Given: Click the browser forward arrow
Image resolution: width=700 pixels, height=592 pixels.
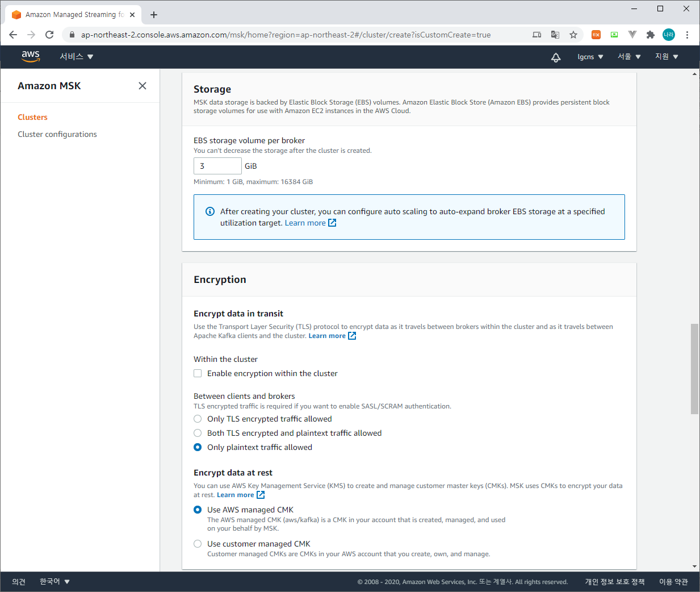Looking at the screenshot, I should pos(31,35).
